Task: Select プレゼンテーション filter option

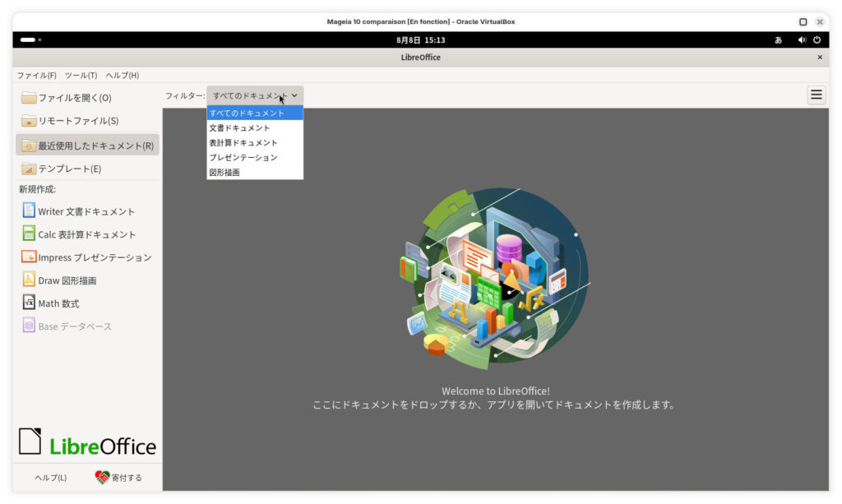Action: coord(255,157)
